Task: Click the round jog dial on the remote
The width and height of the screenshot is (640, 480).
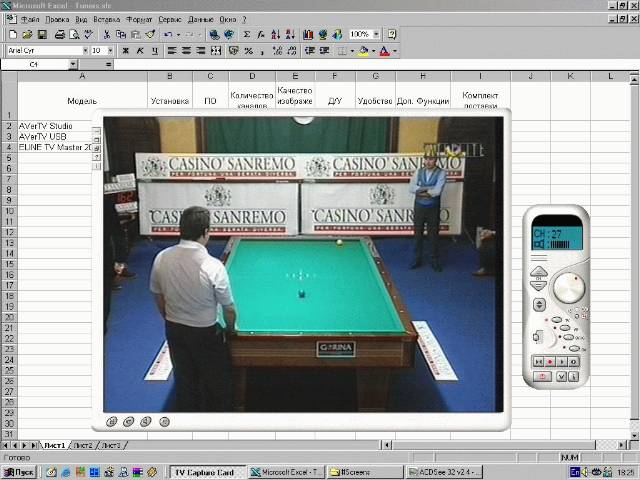Action: pos(569,288)
